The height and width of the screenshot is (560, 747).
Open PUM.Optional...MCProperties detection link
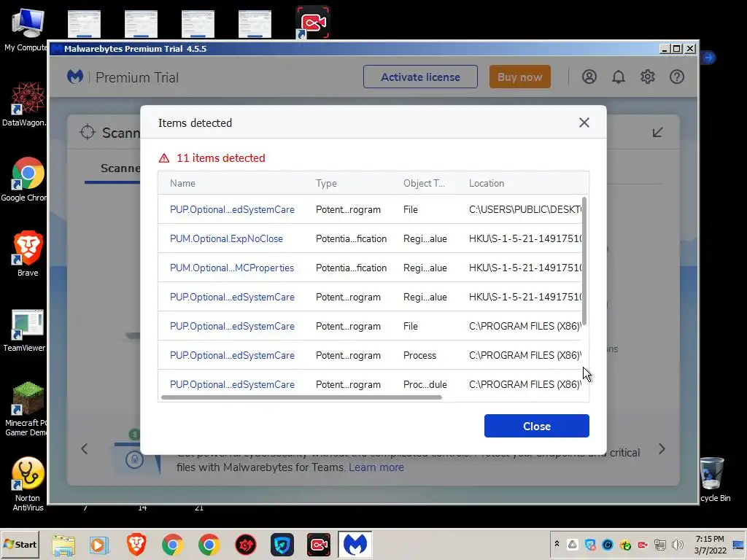click(x=232, y=268)
